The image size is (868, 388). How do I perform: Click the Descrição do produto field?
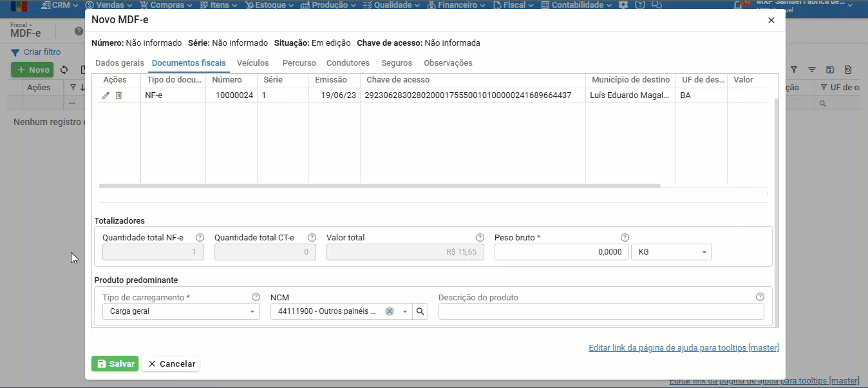601,311
